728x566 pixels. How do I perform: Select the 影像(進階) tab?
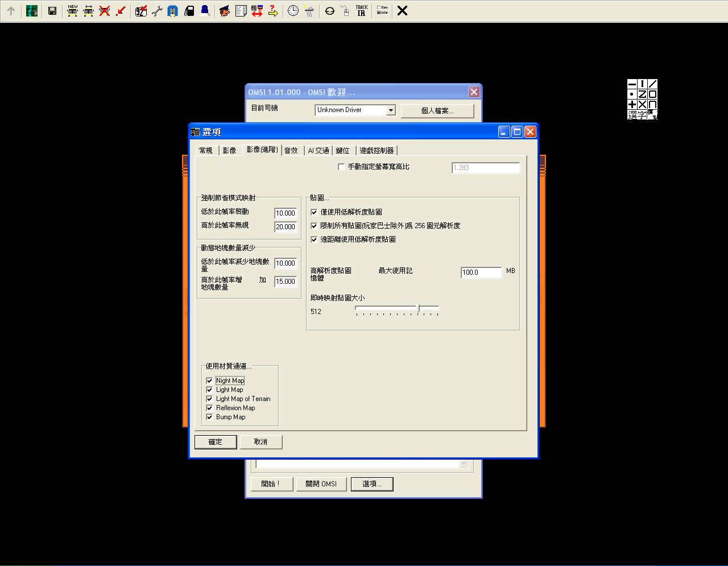point(262,150)
